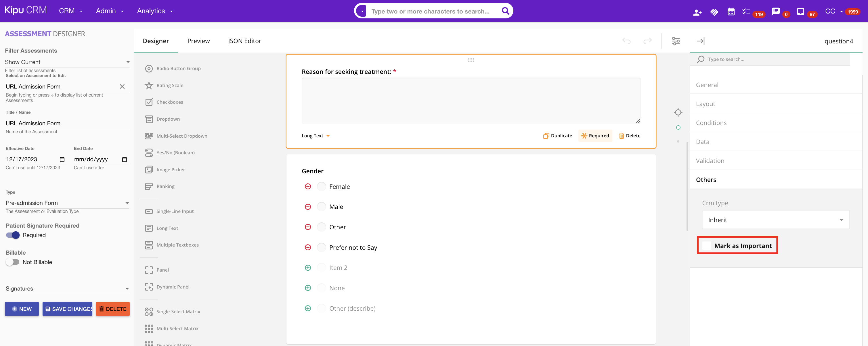Click the Rating Scale star icon
868x346 pixels.
coord(149,85)
